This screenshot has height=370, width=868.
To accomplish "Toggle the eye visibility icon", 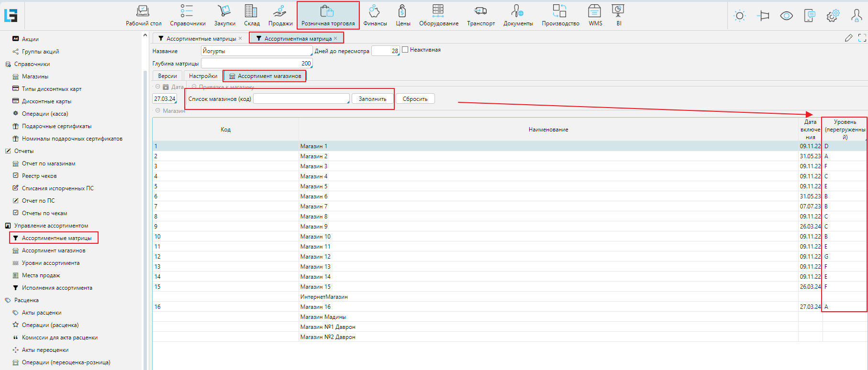I will pyautogui.click(x=786, y=16).
